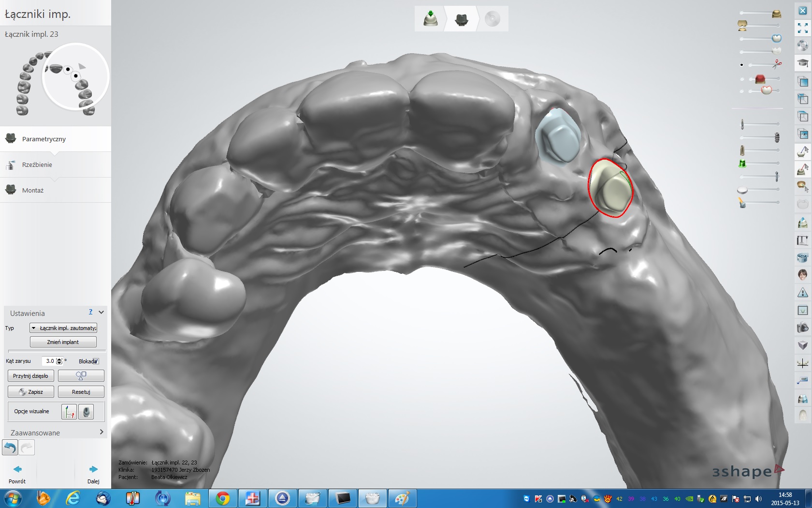Click the warning triangle icon
Screen dimensions: 812x508
[802, 293]
